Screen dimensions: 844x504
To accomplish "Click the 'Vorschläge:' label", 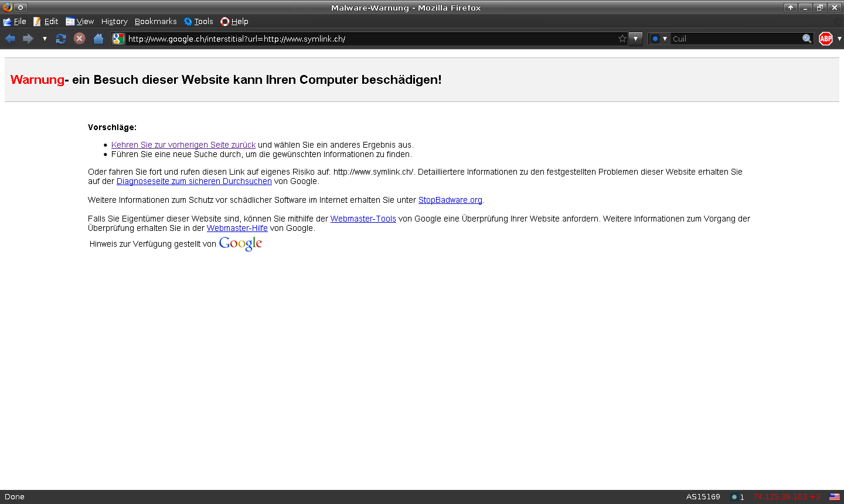I will coord(112,127).
